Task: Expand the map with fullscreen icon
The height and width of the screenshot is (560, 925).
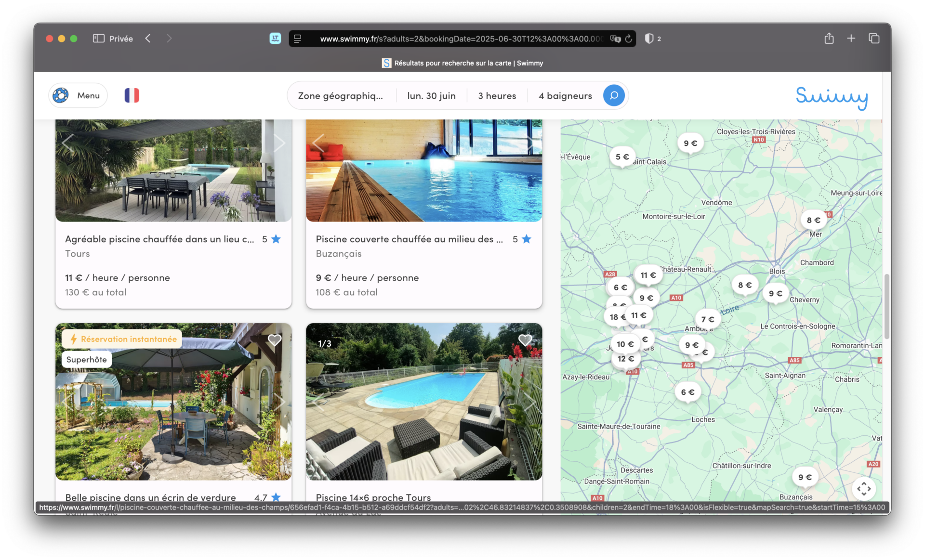Action: pyautogui.click(x=863, y=488)
